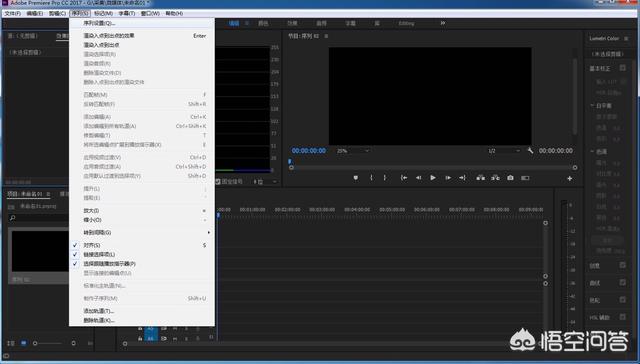The height and width of the screenshot is (364, 640).
Task: Play the sequence in Program monitor
Action: tap(433, 178)
